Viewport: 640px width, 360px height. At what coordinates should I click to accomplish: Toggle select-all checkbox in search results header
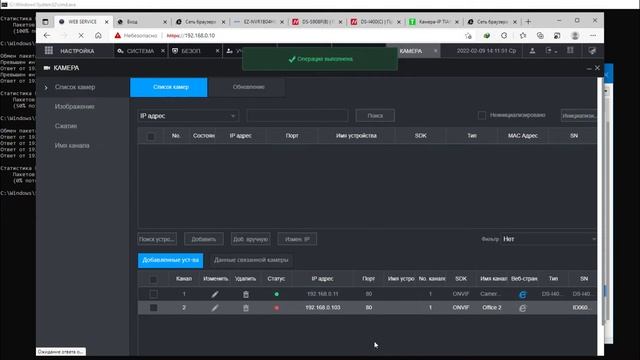click(151, 136)
